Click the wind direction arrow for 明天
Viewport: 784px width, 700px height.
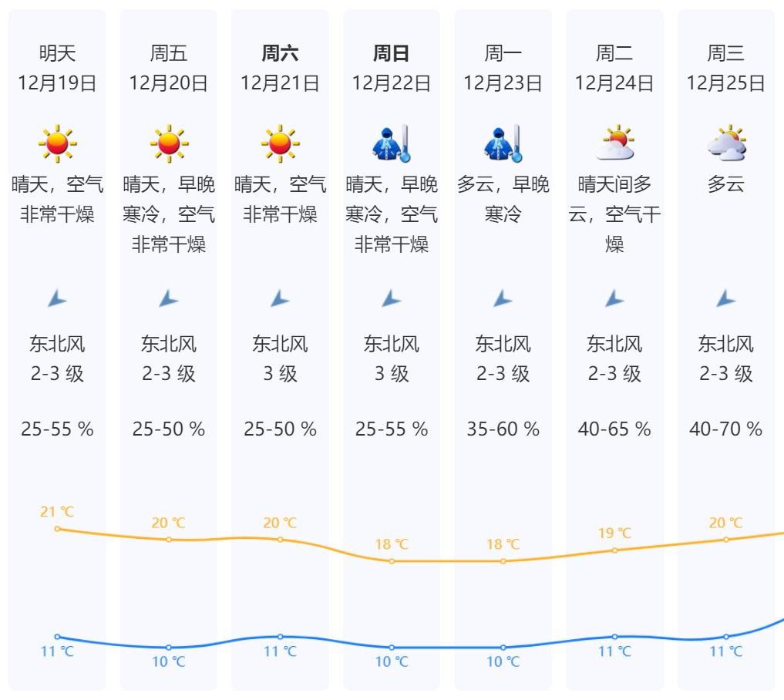[57, 298]
